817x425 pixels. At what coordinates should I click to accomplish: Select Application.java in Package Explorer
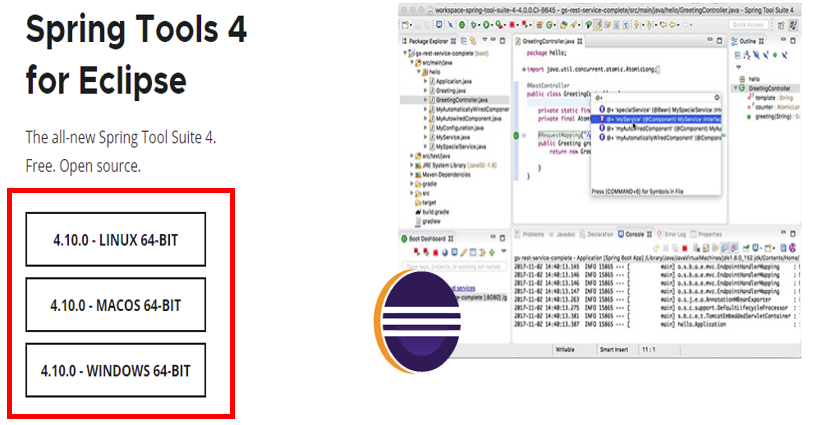[x=453, y=81]
